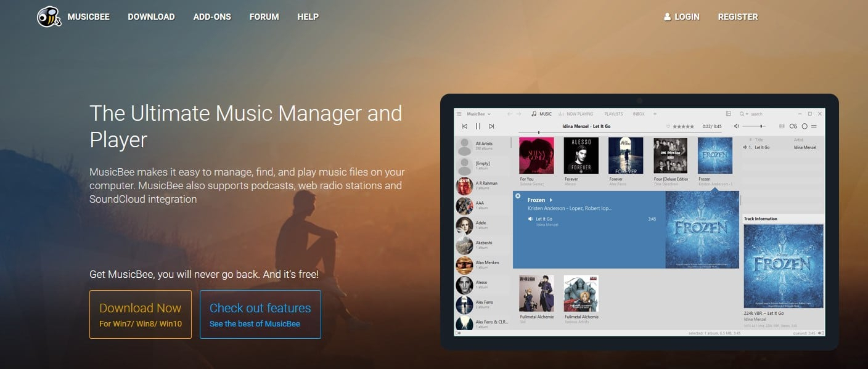Skip forward with the next track icon
Screen dimensions: 868x369
(x=491, y=126)
